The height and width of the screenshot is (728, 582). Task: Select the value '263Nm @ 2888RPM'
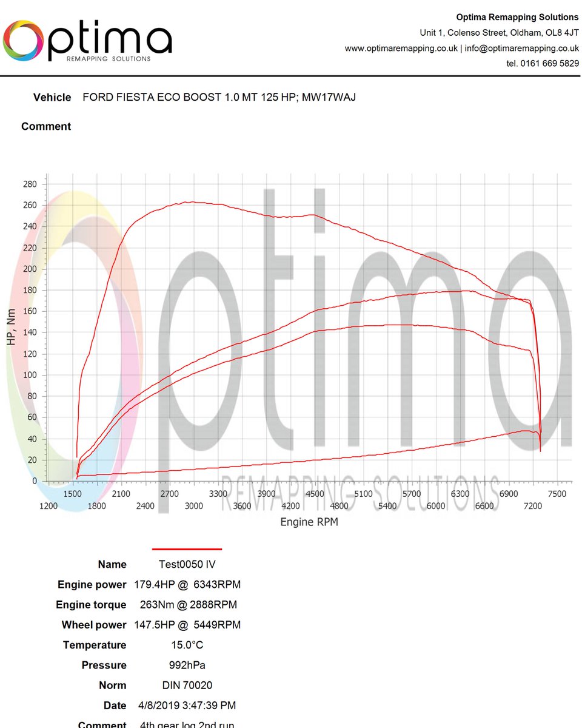187,605
